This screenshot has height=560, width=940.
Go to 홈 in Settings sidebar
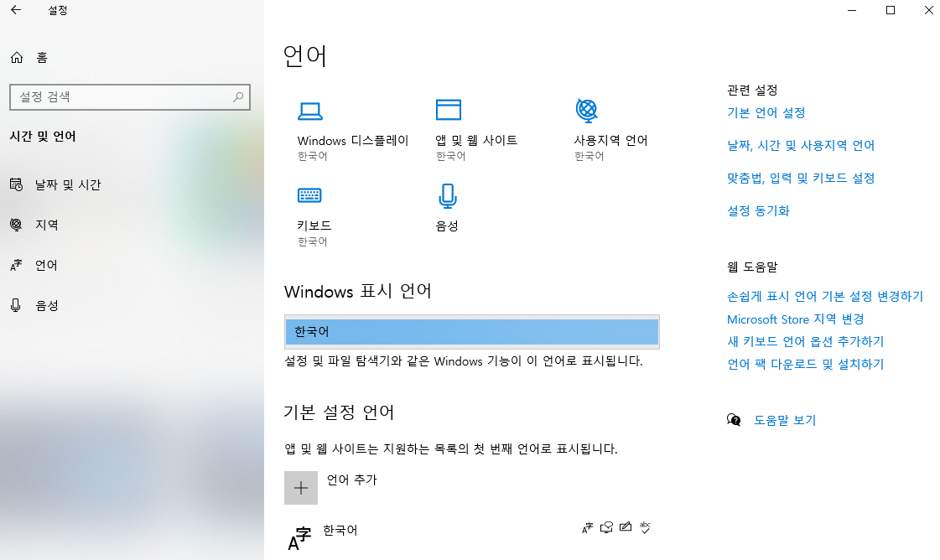42,58
